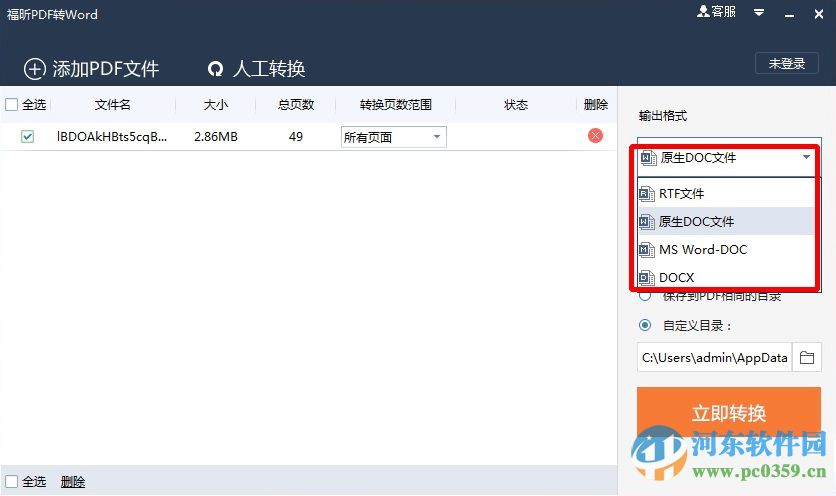Close the 福昕PDF转Word window
Viewport: 836px width, 496px height.
pos(819,14)
